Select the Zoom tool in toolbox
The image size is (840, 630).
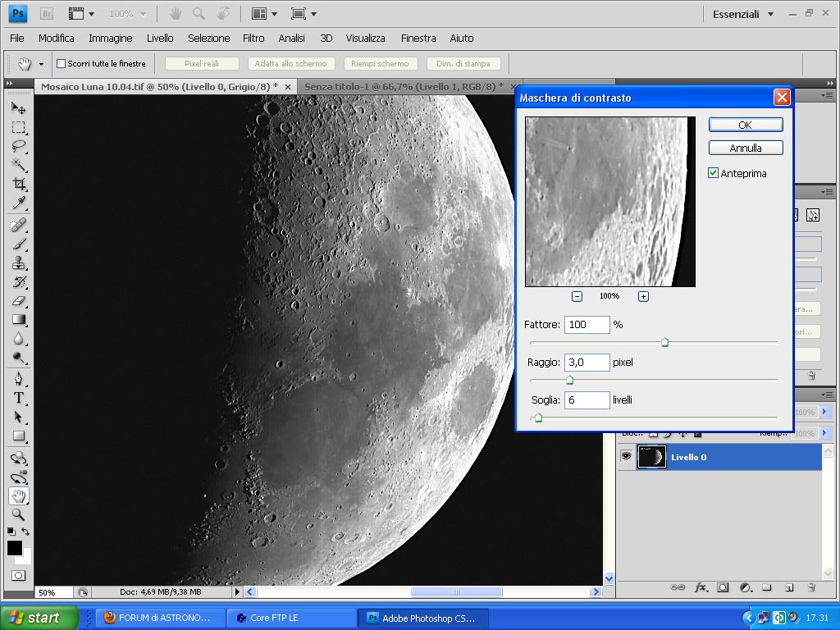(x=18, y=515)
